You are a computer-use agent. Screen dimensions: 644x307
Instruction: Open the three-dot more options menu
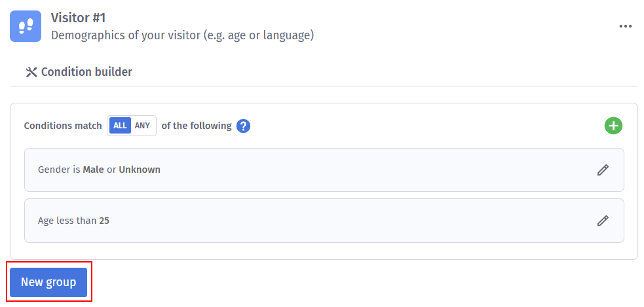pyautogui.click(x=626, y=26)
